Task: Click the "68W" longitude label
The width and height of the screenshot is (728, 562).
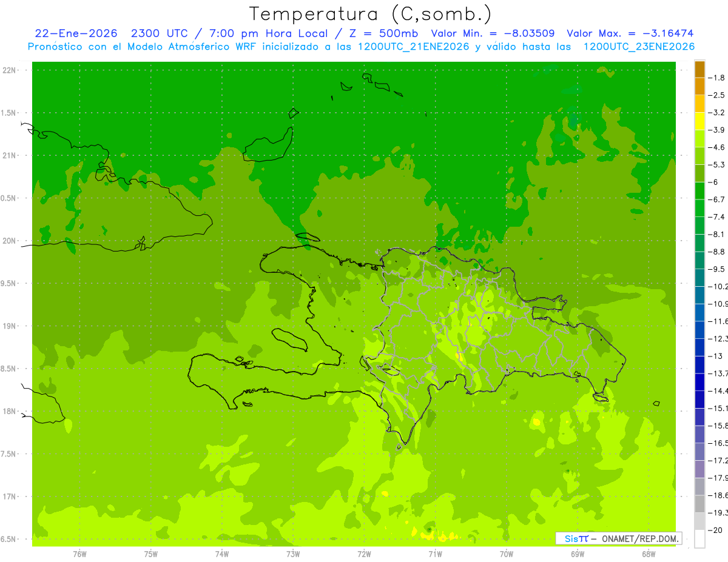Action: (x=648, y=554)
